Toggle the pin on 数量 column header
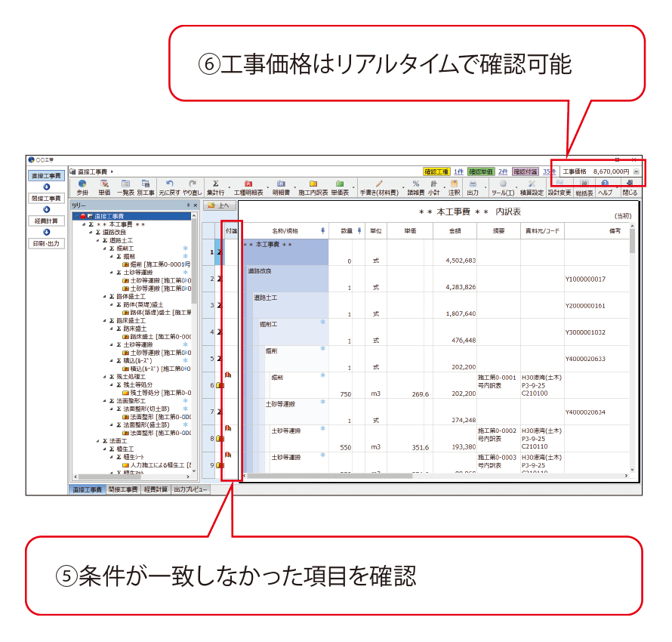 point(359,230)
